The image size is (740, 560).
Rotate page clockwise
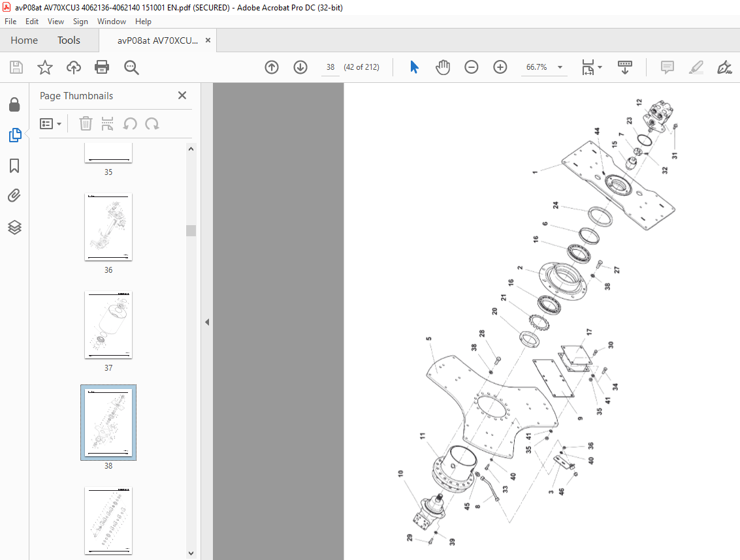[x=152, y=124]
